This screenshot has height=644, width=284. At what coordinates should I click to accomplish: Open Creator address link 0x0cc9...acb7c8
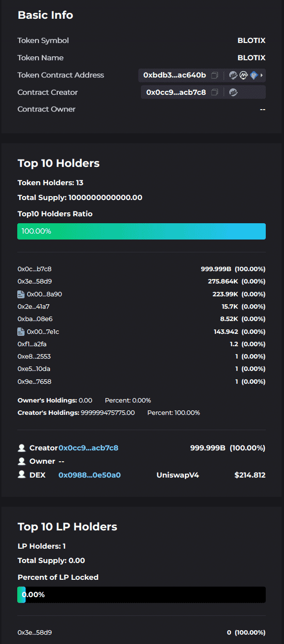[88, 448]
